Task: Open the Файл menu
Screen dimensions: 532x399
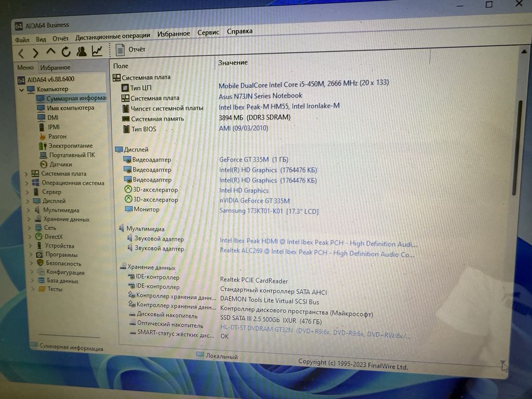Action: point(22,40)
